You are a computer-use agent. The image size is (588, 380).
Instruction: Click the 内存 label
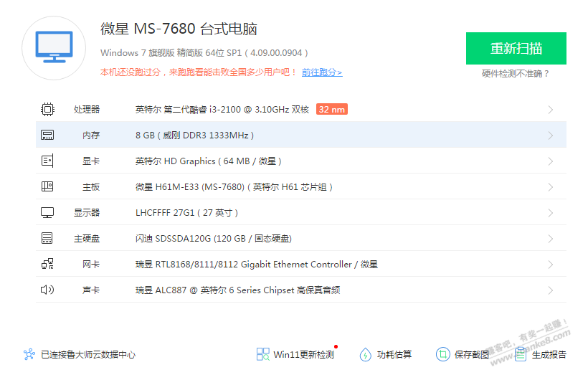click(91, 136)
